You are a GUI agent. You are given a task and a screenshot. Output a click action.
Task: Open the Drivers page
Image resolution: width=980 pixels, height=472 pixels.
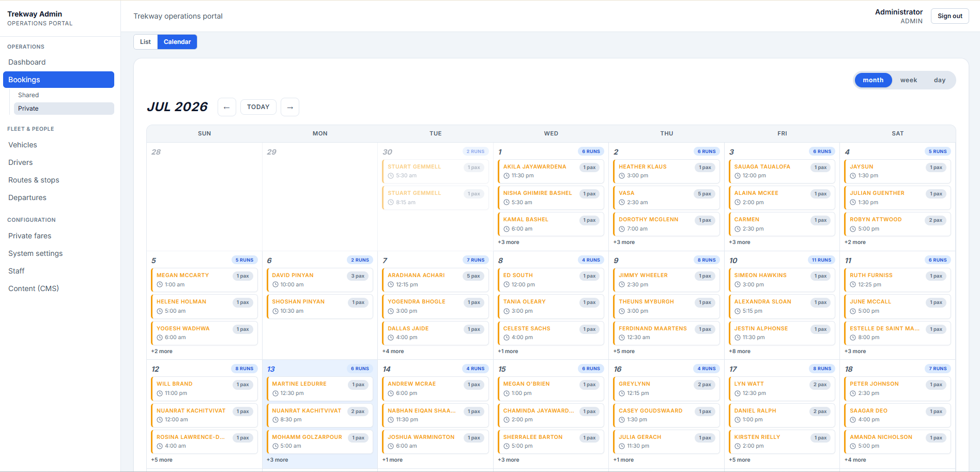(x=58, y=162)
